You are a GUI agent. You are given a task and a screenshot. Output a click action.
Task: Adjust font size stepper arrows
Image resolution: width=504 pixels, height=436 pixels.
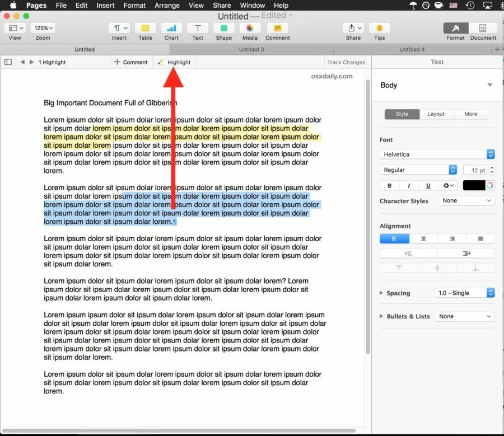[x=492, y=170]
